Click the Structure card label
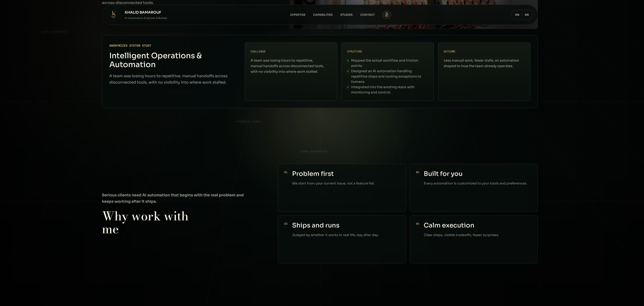The width and height of the screenshot is (644, 306). coord(354,51)
